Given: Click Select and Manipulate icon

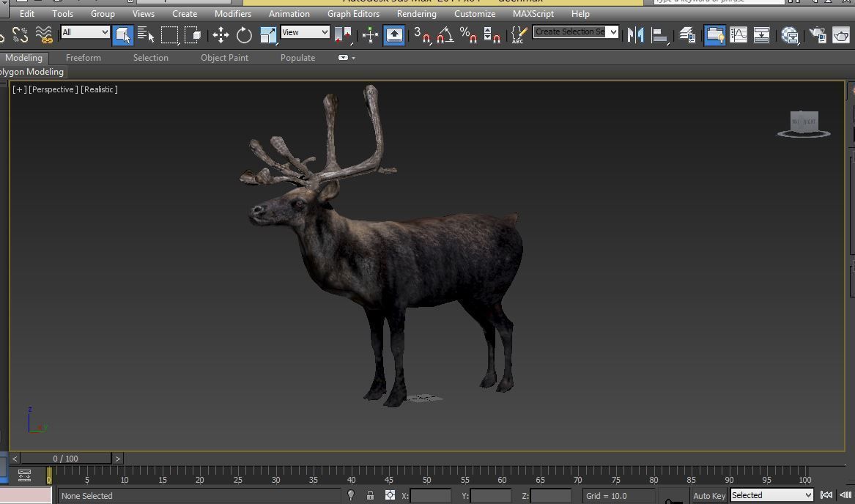Looking at the screenshot, I should [370, 35].
